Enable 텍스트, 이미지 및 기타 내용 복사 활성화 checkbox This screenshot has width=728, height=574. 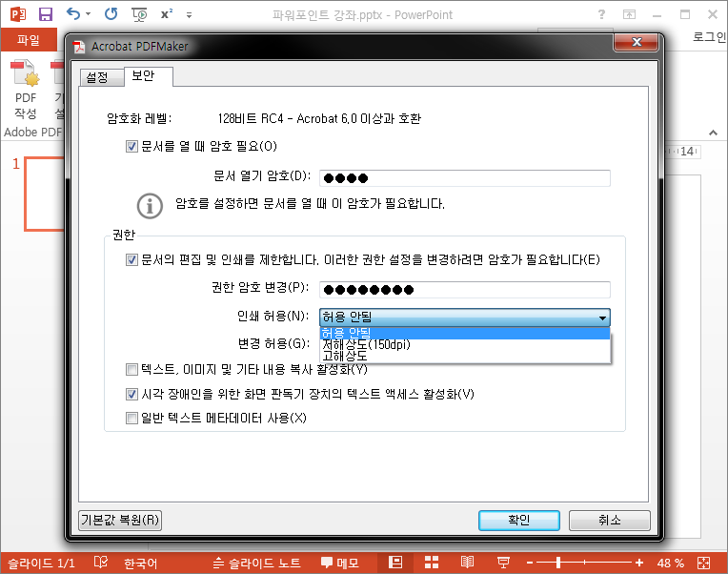coord(131,370)
